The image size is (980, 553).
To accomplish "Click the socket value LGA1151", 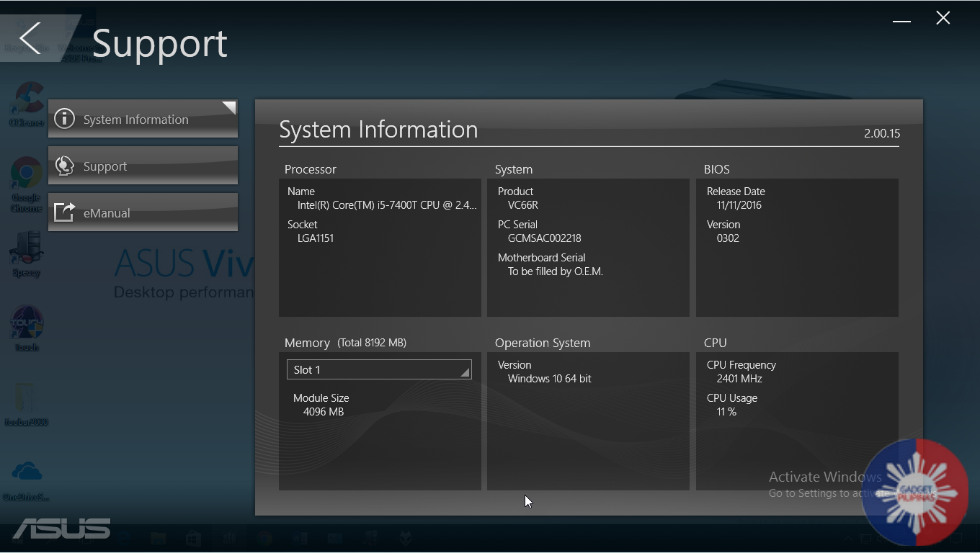I will click(x=316, y=238).
